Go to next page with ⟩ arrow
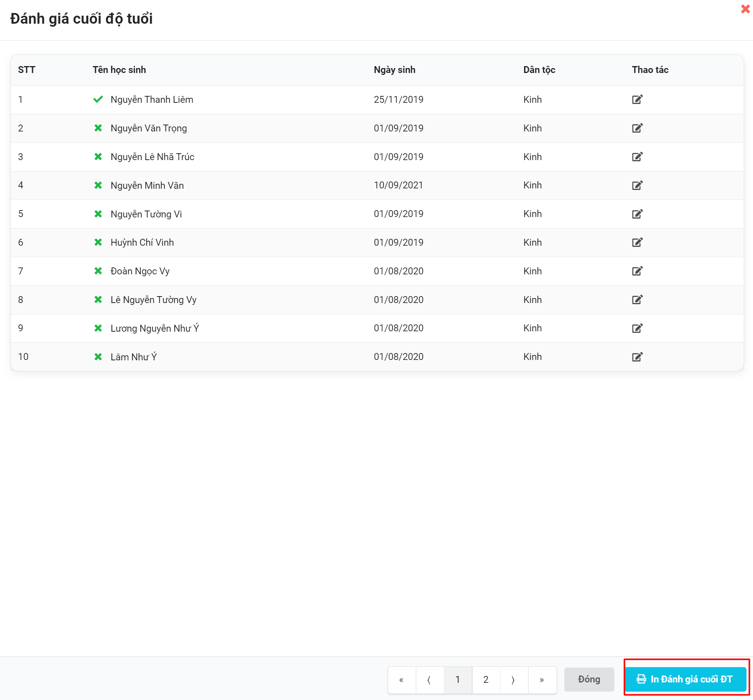 (513, 679)
